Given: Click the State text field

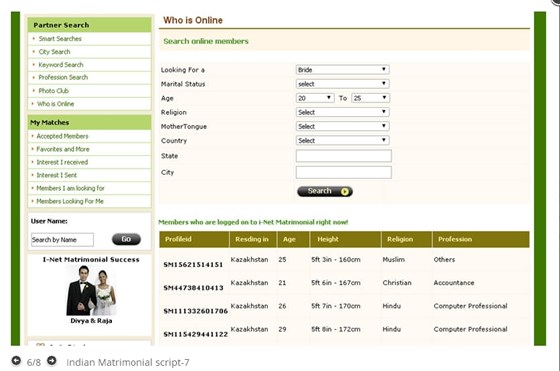Looking at the screenshot, I should [x=344, y=156].
